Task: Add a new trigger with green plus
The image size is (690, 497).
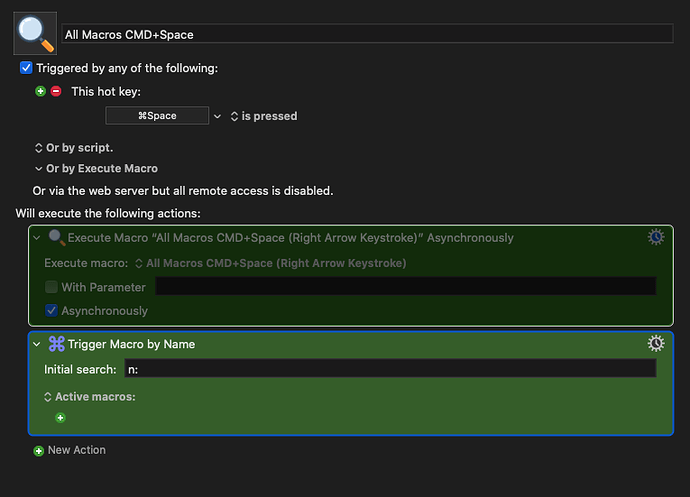Action: pyautogui.click(x=40, y=91)
